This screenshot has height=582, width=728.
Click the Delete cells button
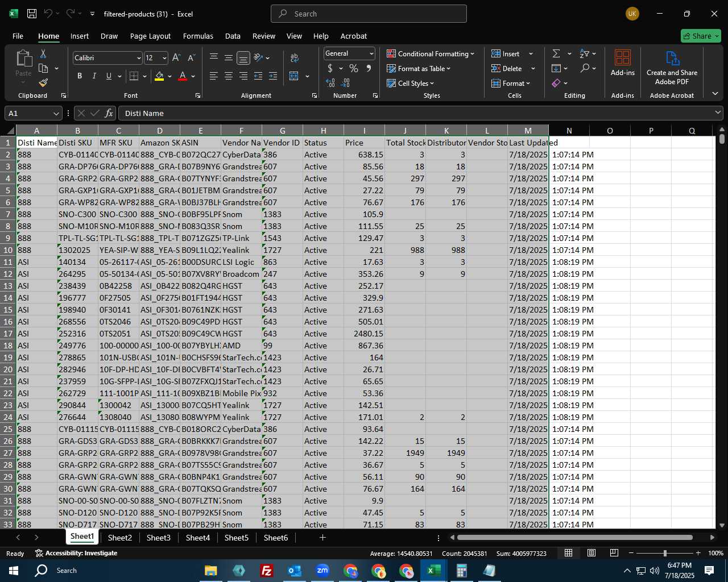click(507, 68)
